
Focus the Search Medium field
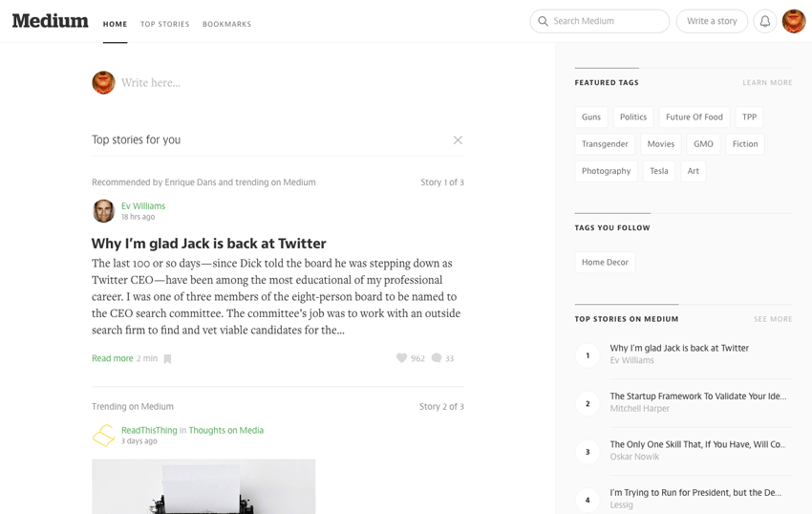click(x=600, y=21)
